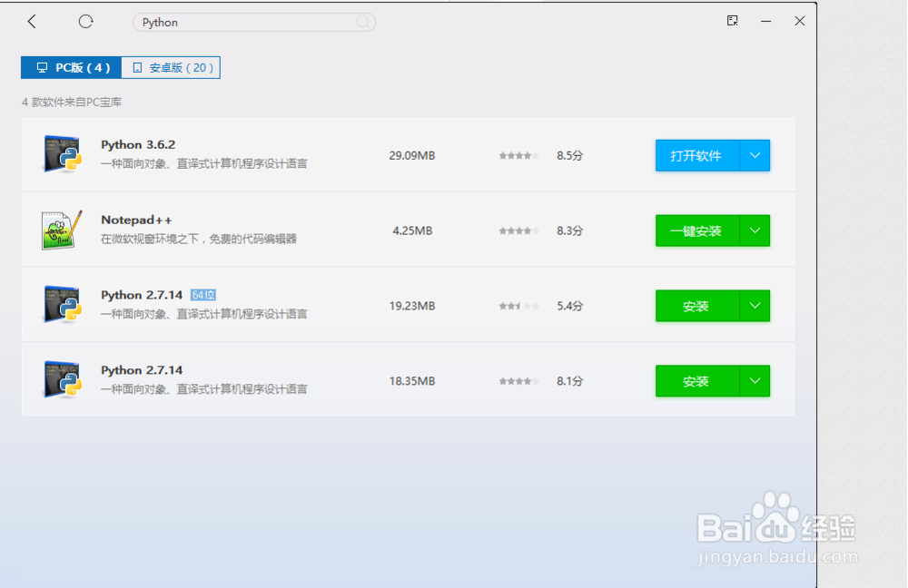The width and height of the screenshot is (908, 588).
Task: Click 安装 for Python 2.7.14 64位
Action: click(x=697, y=306)
